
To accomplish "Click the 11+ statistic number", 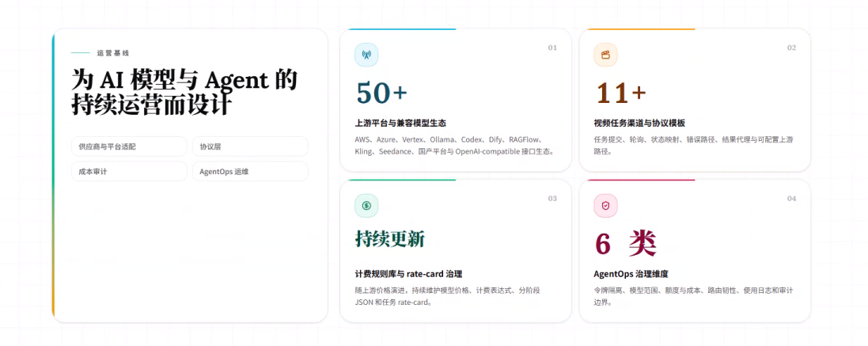I will pyautogui.click(x=620, y=93).
